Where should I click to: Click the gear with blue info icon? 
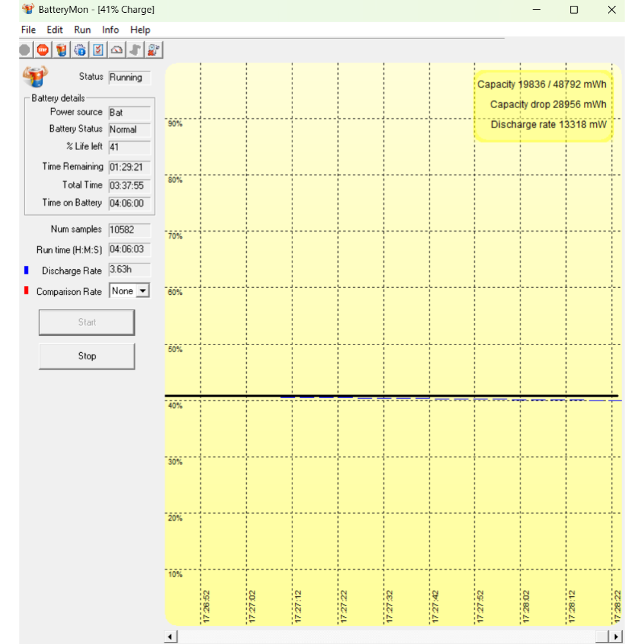point(80,50)
